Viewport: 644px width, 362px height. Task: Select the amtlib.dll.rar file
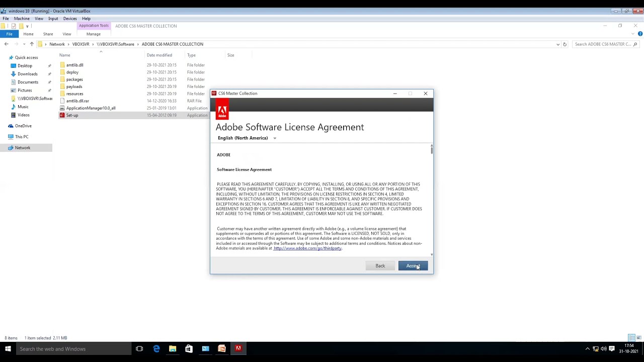pyautogui.click(x=77, y=101)
